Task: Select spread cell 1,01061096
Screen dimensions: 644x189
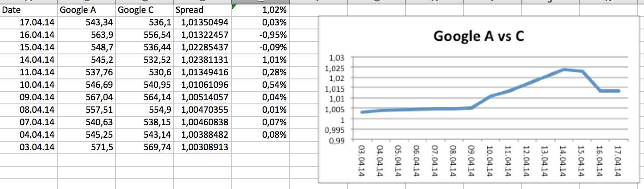Action: pos(202,84)
